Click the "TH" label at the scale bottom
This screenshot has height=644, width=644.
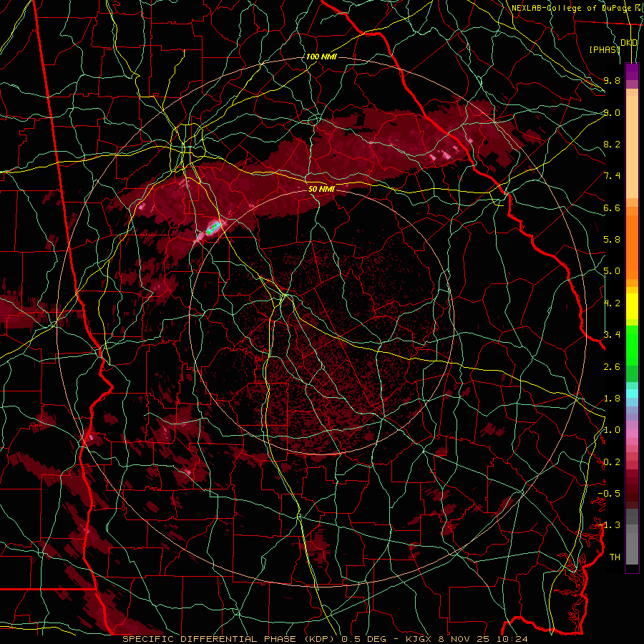(615, 557)
